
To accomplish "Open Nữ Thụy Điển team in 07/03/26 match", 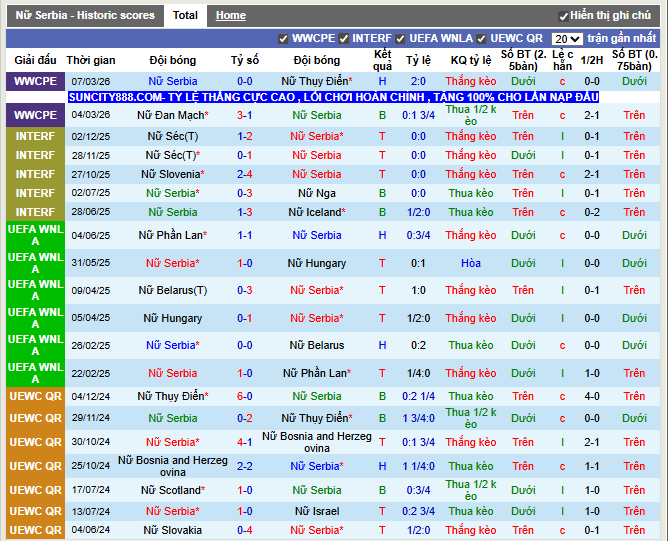I will pyautogui.click(x=314, y=81).
